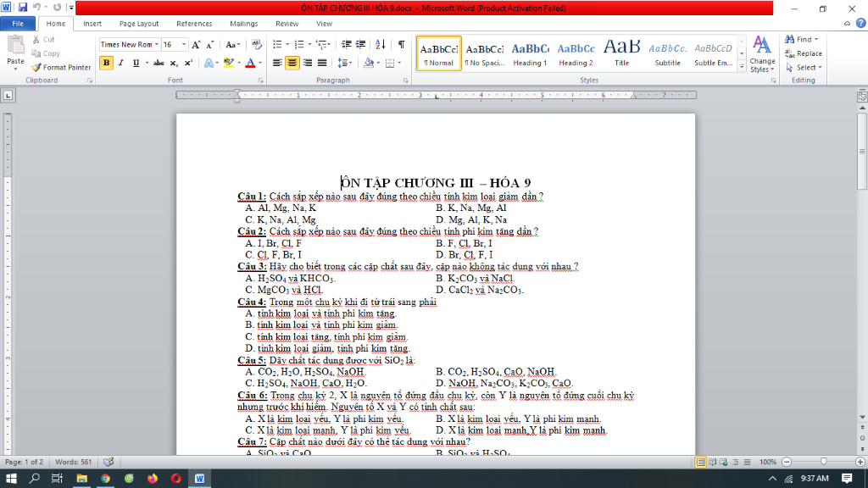The height and width of the screenshot is (488, 868).
Task: Apply strikethrough formatting
Action: pos(159,63)
